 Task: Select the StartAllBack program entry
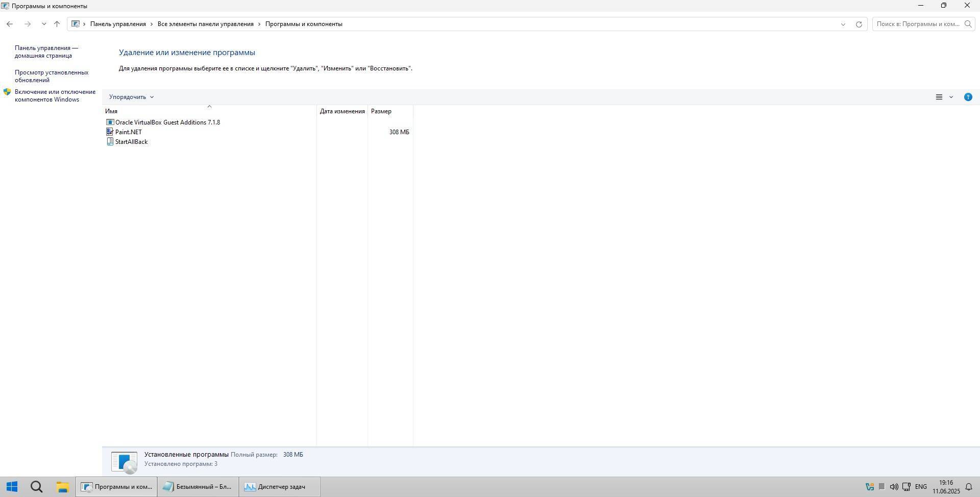(131, 142)
